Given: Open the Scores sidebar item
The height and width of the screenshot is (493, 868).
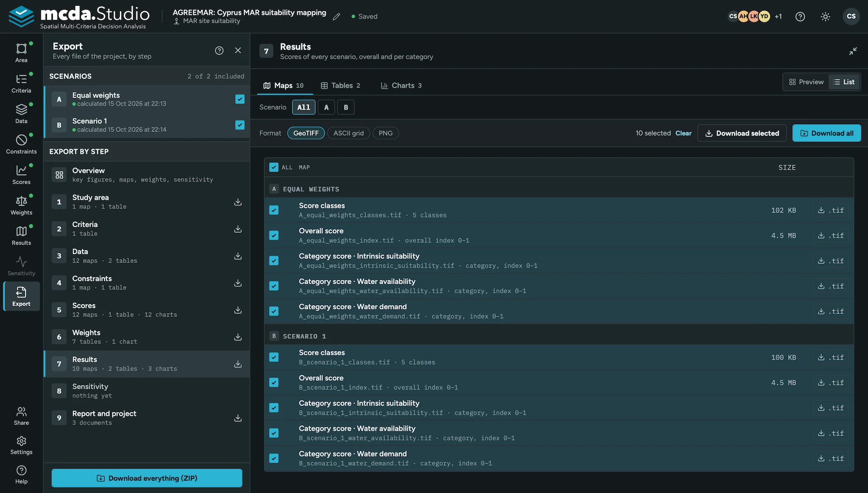Looking at the screenshot, I should 21,175.
